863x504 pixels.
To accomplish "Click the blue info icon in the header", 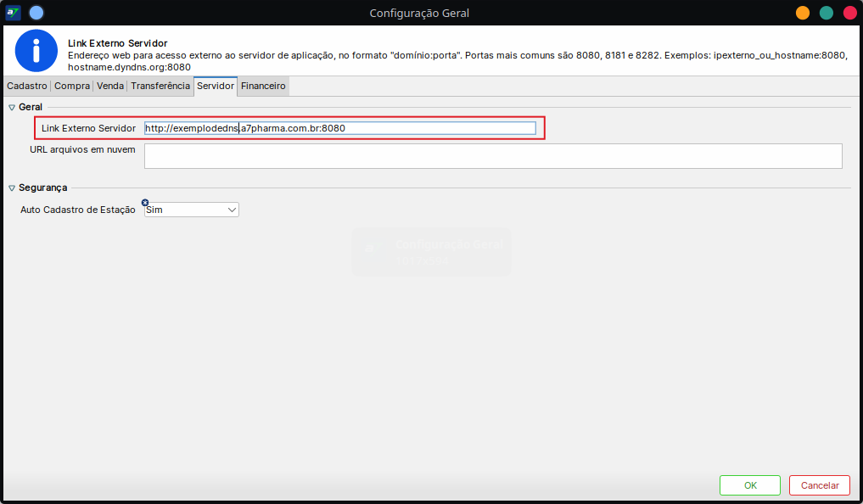I will [35, 51].
